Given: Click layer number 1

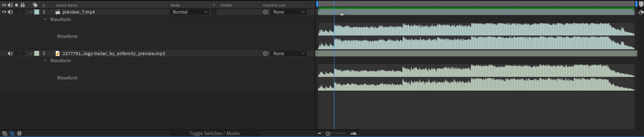Looking at the screenshot, I should 44,12.
